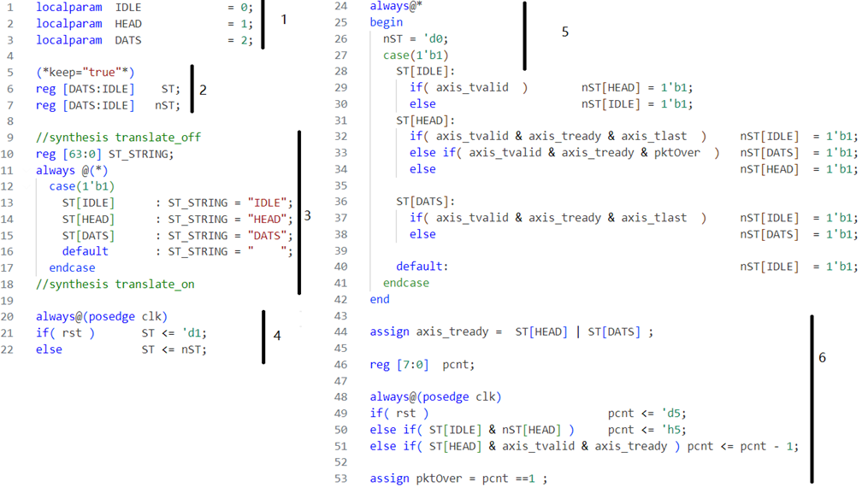868x487 pixels.
Task: Select the "IDLE" string literal on line 13
Action: point(269,202)
